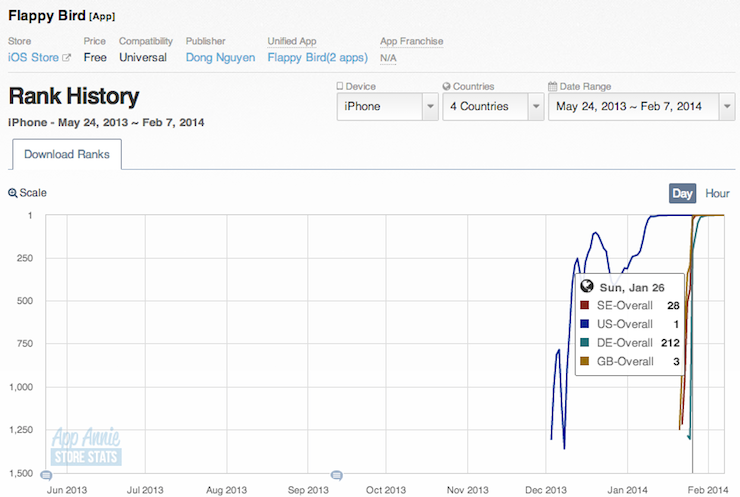Viewport: 740px width, 497px height.
Task: Open the iPhone device dropdown
Action: pos(388,107)
